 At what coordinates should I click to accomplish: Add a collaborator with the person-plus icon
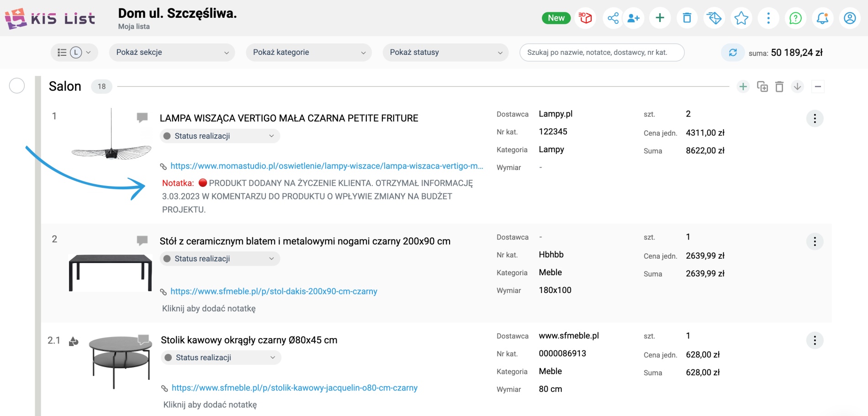pyautogui.click(x=634, y=18)
